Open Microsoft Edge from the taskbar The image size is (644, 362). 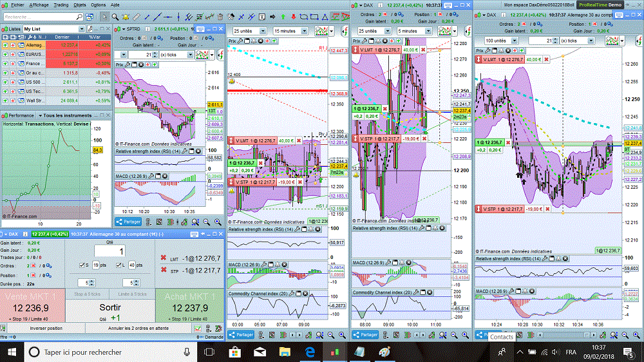pos(310,352)
